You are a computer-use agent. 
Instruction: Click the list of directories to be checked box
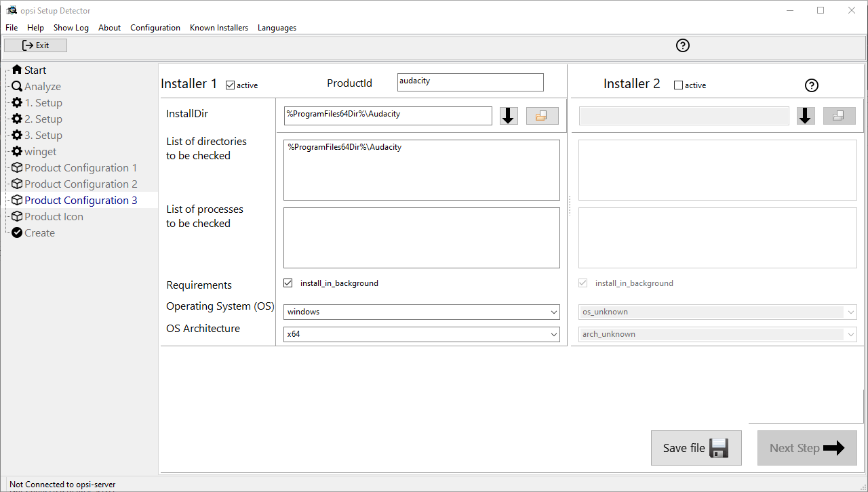422,170
